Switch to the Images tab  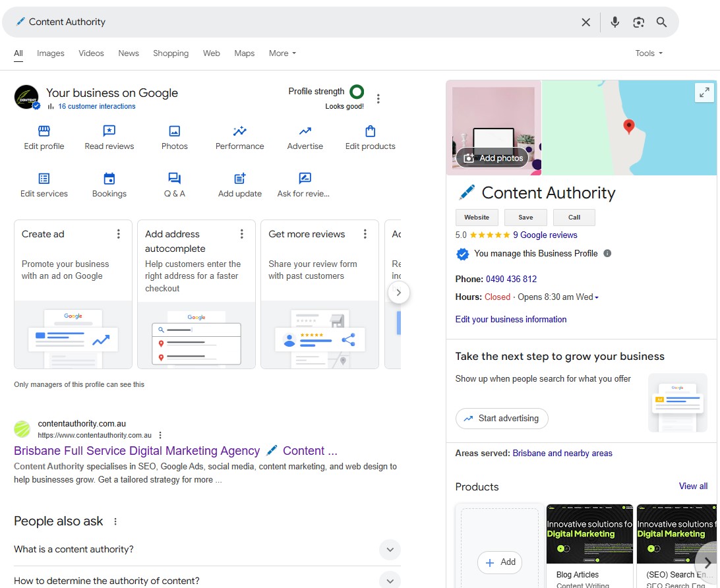50,53
